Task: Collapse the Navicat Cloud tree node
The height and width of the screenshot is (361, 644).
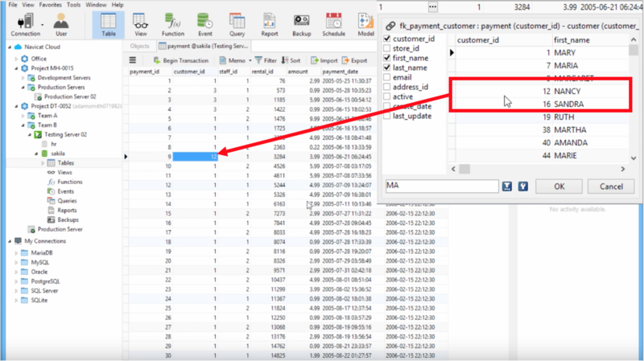Action: [x=10, y=47]
